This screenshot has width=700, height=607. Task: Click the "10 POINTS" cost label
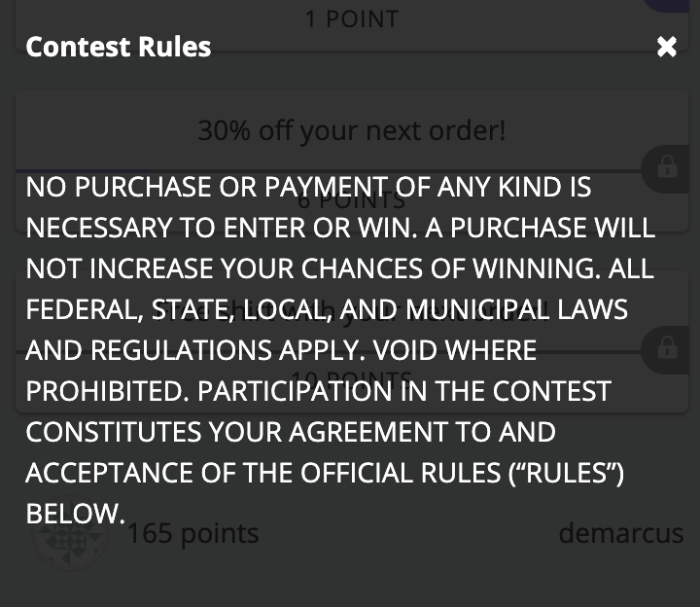(351, 379)
